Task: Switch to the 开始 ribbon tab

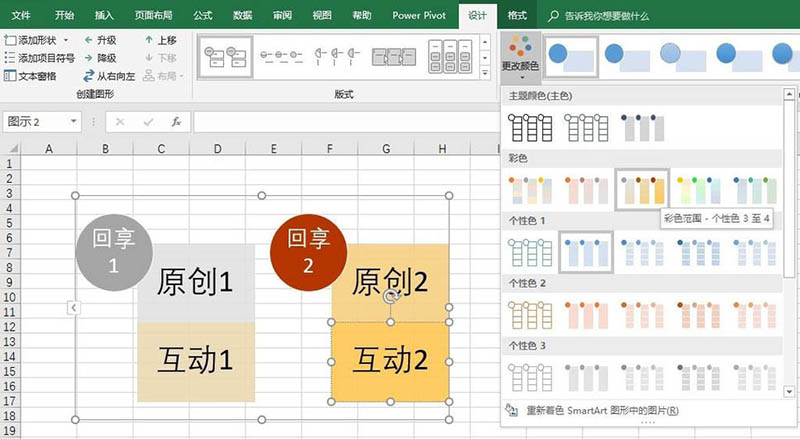Action: pos(64,15)
